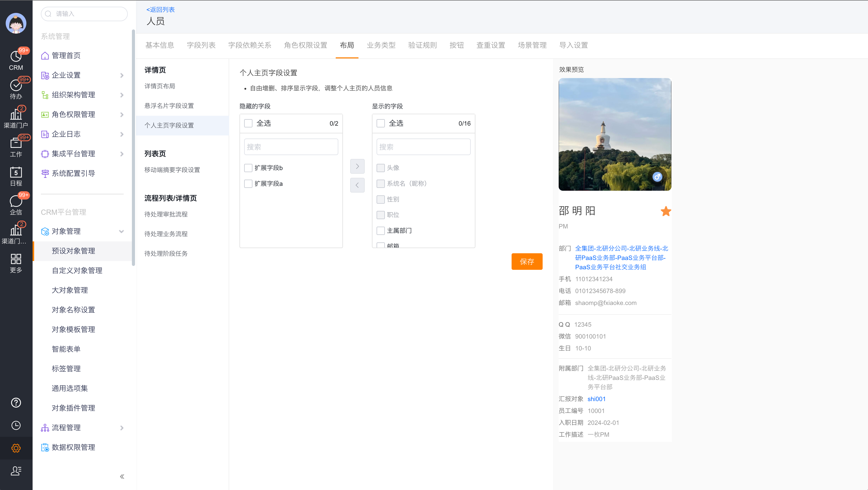Check the 扩展字段b checkbox
This screenshot has height=490, width=868.
248,168
